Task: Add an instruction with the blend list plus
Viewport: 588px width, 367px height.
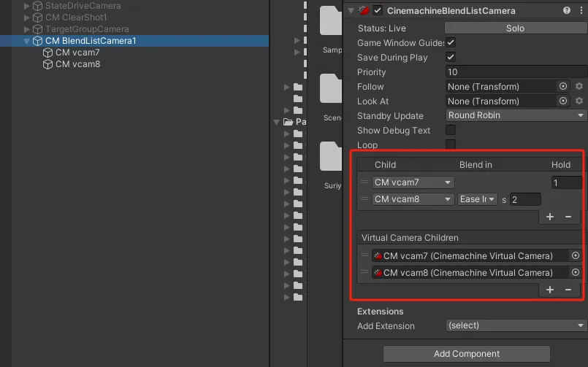Action: pos(550,217)
